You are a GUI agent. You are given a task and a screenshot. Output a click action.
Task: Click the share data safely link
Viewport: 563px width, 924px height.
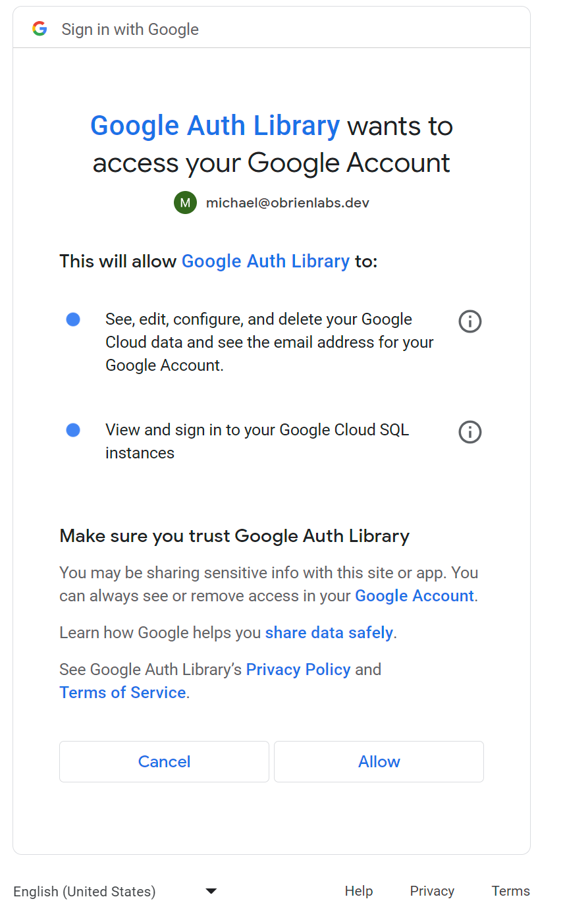329,632
